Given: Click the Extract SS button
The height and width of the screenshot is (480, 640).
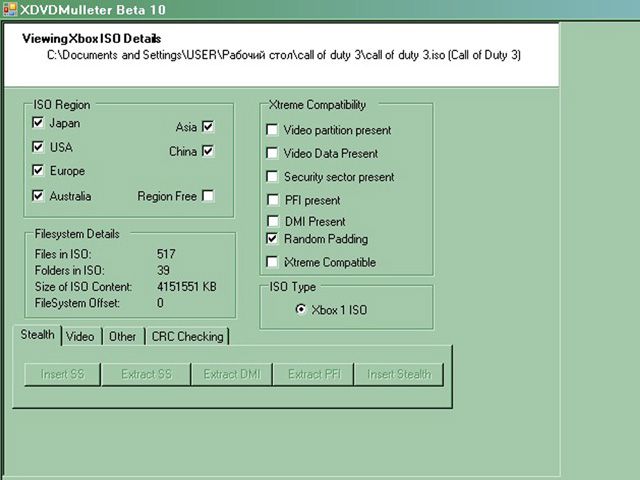Looking at the screenshot, I should [146, 374].
